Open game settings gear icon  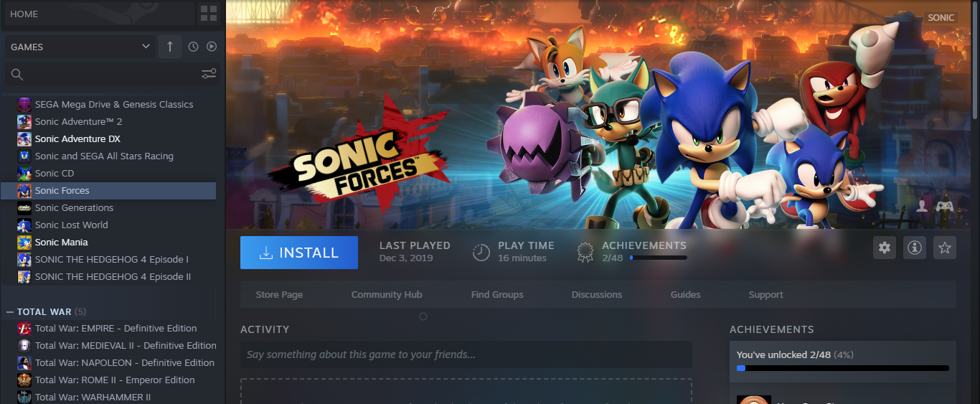coord(885,248)
